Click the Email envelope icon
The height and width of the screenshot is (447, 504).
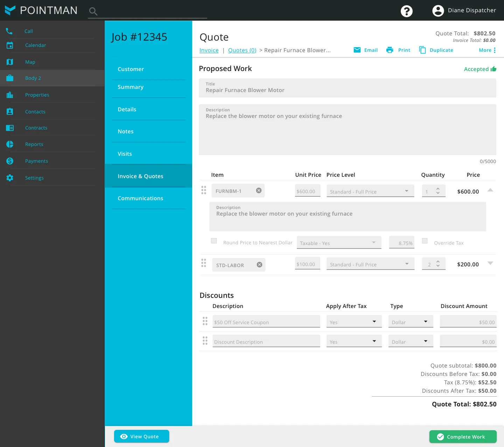tap(357, 50)
